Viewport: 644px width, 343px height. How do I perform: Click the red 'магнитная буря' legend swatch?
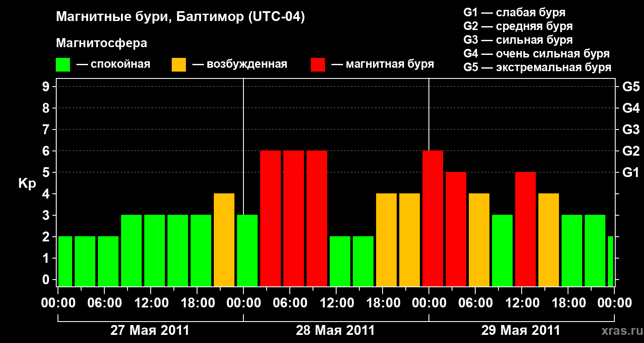[x=318, y=65]
